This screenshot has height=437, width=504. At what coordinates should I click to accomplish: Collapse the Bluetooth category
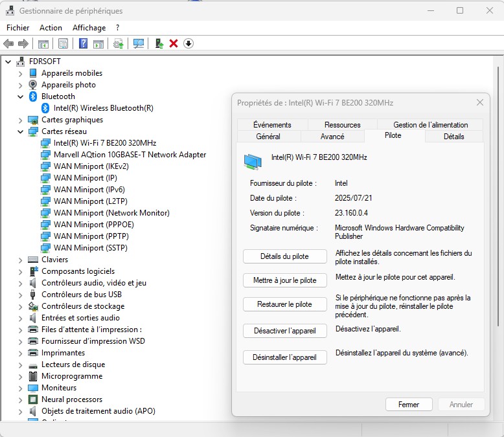(x=20, y=96)
